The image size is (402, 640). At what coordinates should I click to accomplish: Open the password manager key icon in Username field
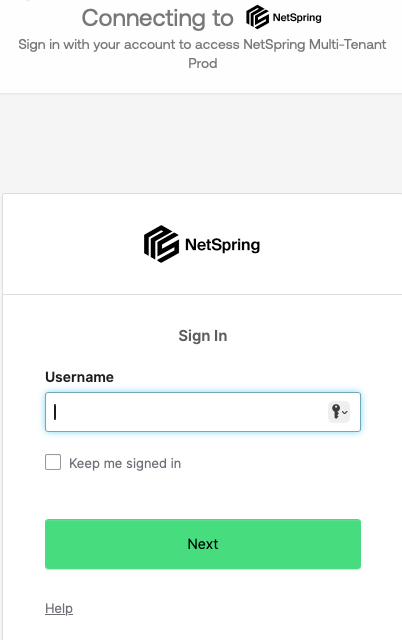pyautogui.click(x=336, y=411)
